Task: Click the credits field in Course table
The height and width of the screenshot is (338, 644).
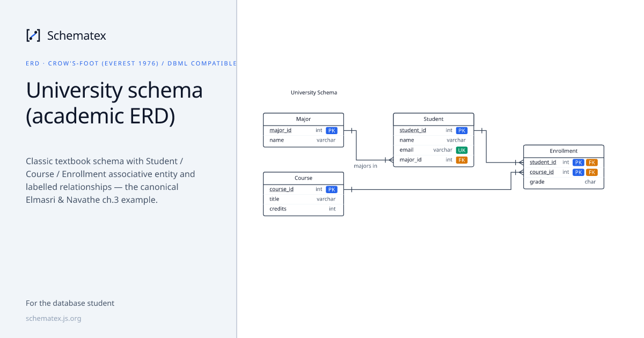Action: (x=303, y=209)
